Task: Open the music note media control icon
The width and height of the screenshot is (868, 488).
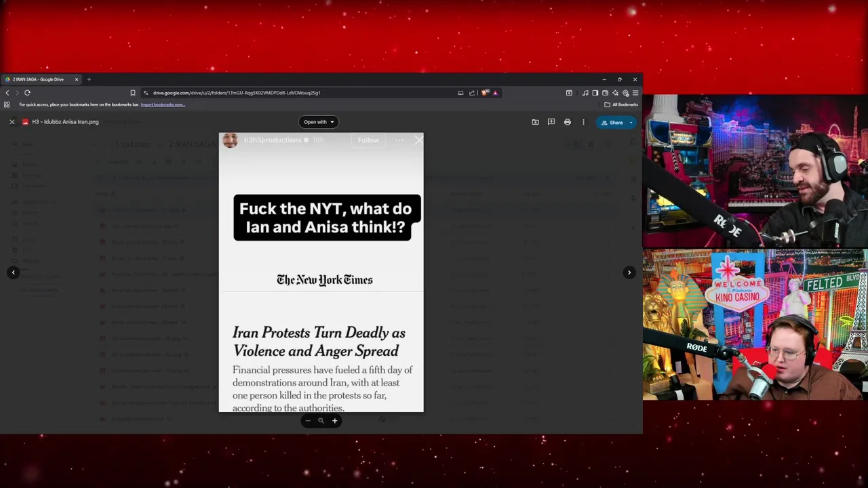Action: (x=585, y=93)
